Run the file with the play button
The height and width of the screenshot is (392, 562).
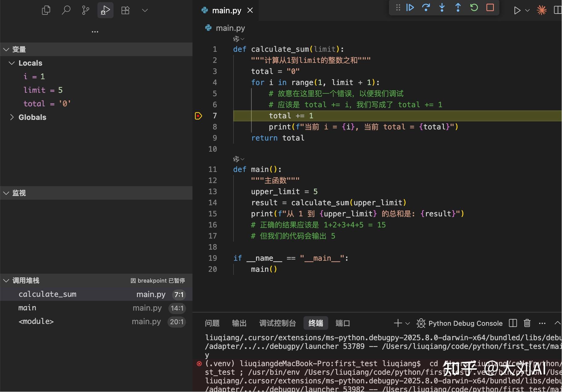click(517, 10)
